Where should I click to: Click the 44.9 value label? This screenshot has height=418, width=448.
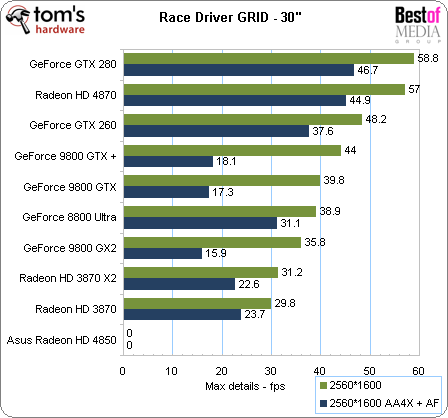(360, 100)
